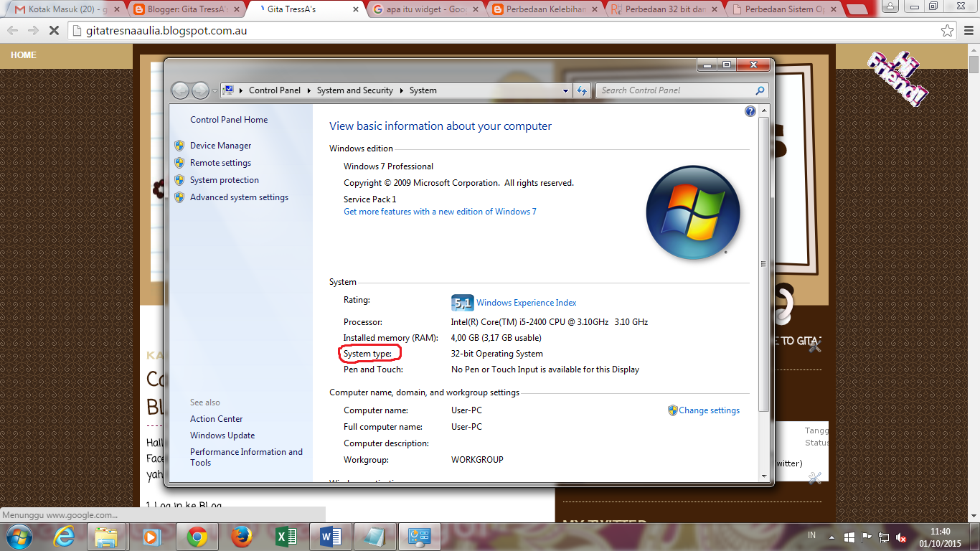Open the Control Panel taskbar item
Screen dimensions: 980x551
(x=418, y=537)
